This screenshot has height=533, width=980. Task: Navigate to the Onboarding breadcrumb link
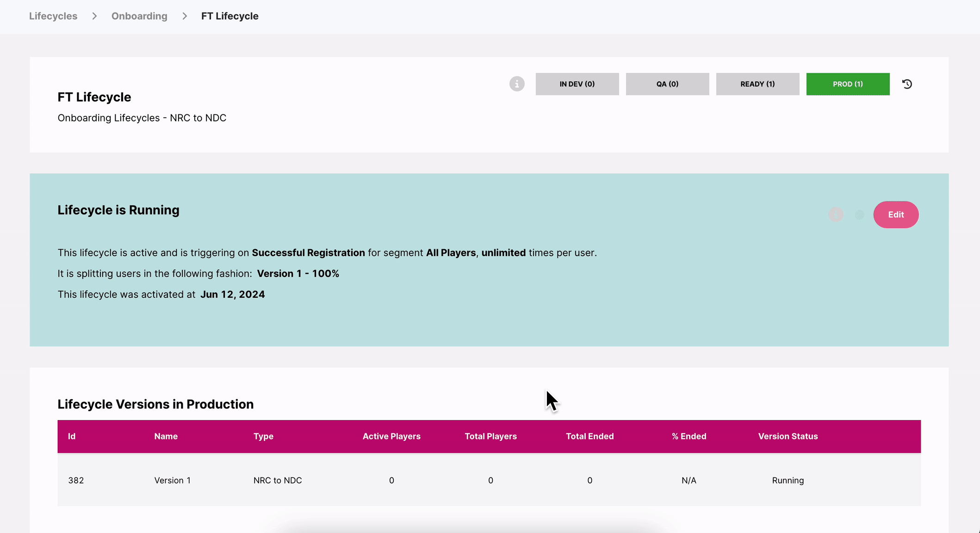[x=139, y=16]
